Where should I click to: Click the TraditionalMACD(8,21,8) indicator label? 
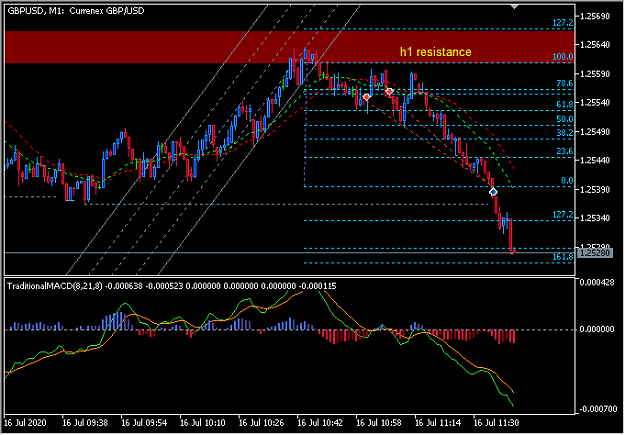coord(55,286)
